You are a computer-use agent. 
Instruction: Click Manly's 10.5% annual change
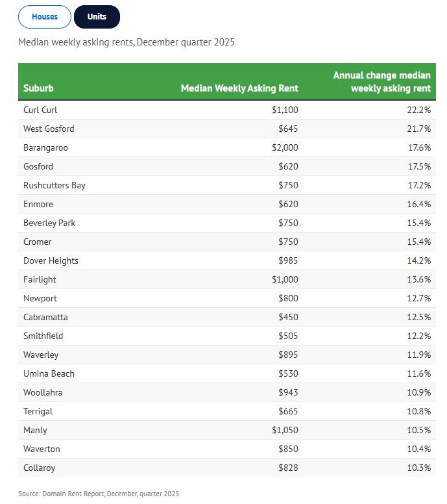tap(418, 430)
